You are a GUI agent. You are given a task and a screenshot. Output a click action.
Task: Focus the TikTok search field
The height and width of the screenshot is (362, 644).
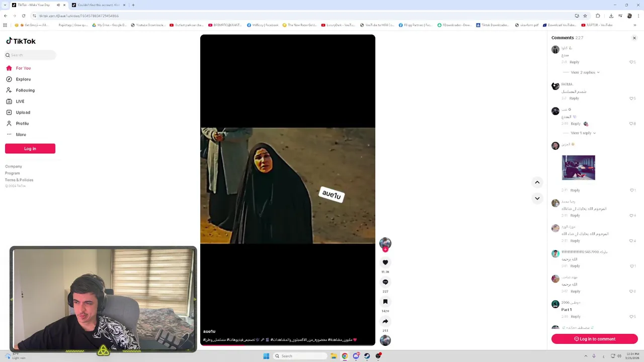tap(31, 55)
